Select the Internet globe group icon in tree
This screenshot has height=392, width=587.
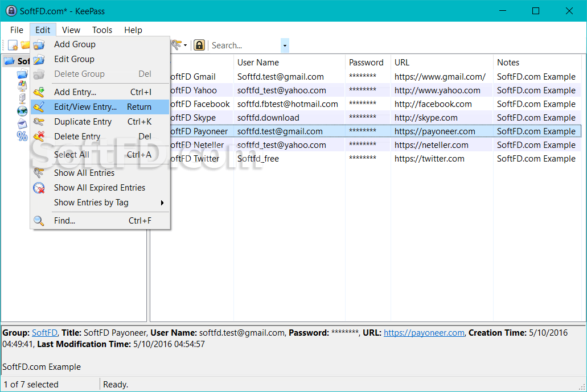(22, 111)
